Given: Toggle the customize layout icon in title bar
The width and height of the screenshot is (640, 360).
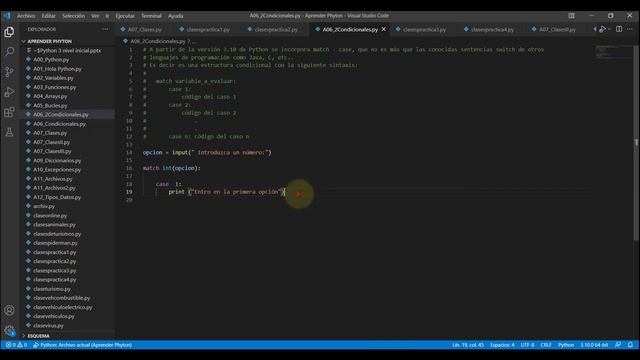Looking at the screenshot, I should coord(571,16).
